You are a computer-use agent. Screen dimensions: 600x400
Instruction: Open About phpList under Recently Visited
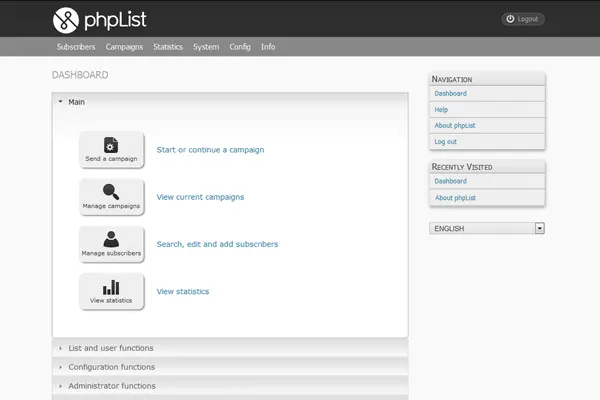[455, 198]
